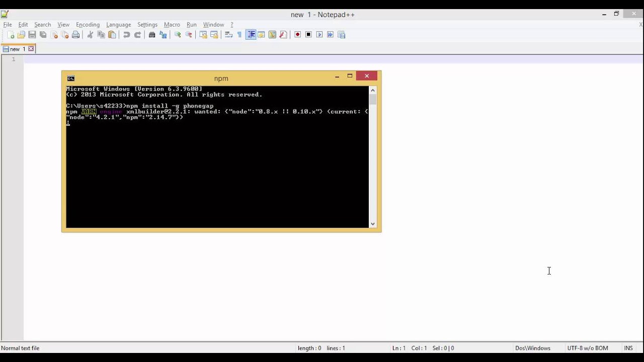This screenshot has width=644, height=362.
Task: Open the Macro menu
Action: pyautogui.click(x=172, y=25)
